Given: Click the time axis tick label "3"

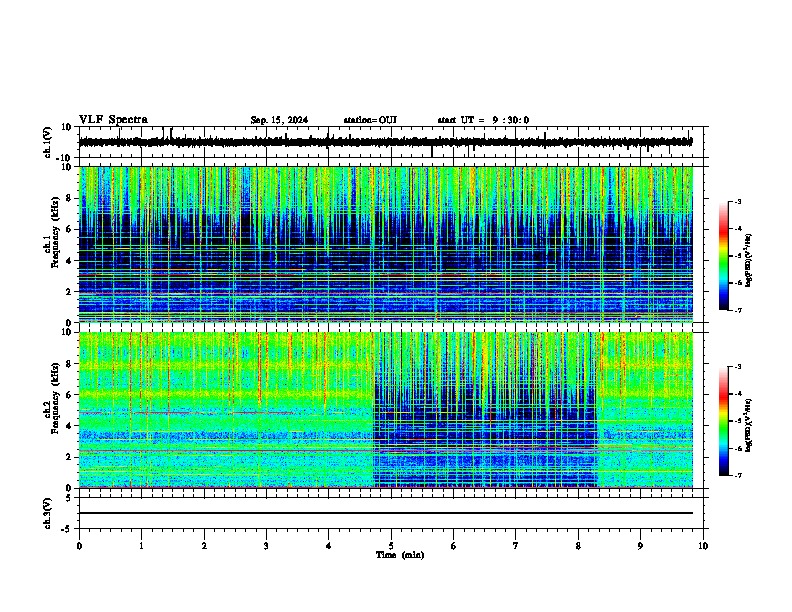Looking at the screenshot, I should pyautogui.click(x=266, y=546).
